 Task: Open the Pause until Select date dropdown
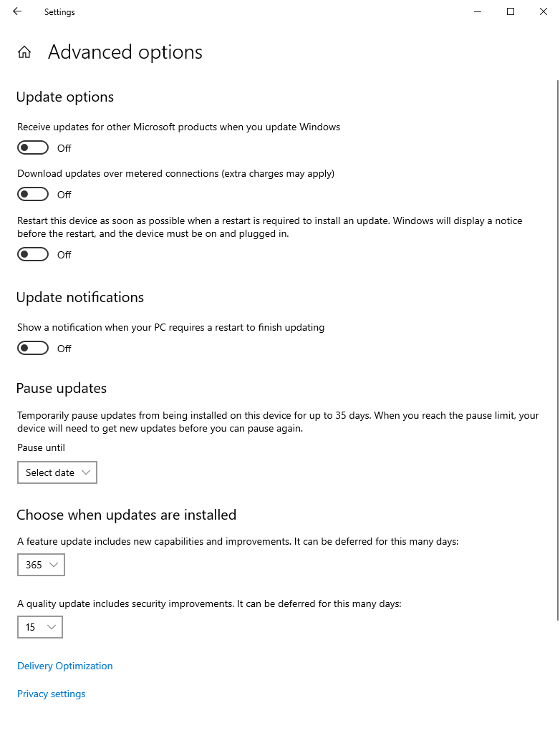point(57,472)
